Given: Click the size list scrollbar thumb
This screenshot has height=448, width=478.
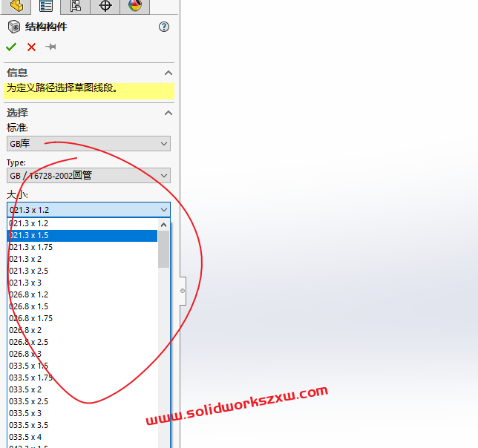Looking at the screenshot, I should (164, 249).
